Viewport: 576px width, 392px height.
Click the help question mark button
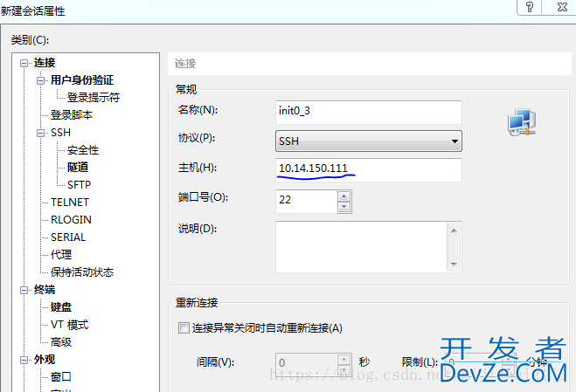tap(529, 7)
